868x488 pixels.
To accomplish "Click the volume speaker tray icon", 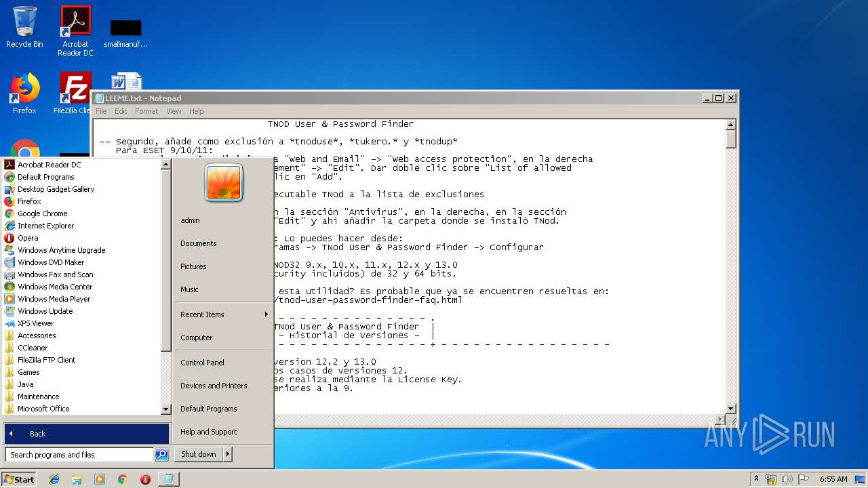I will [x=787, y=479].
